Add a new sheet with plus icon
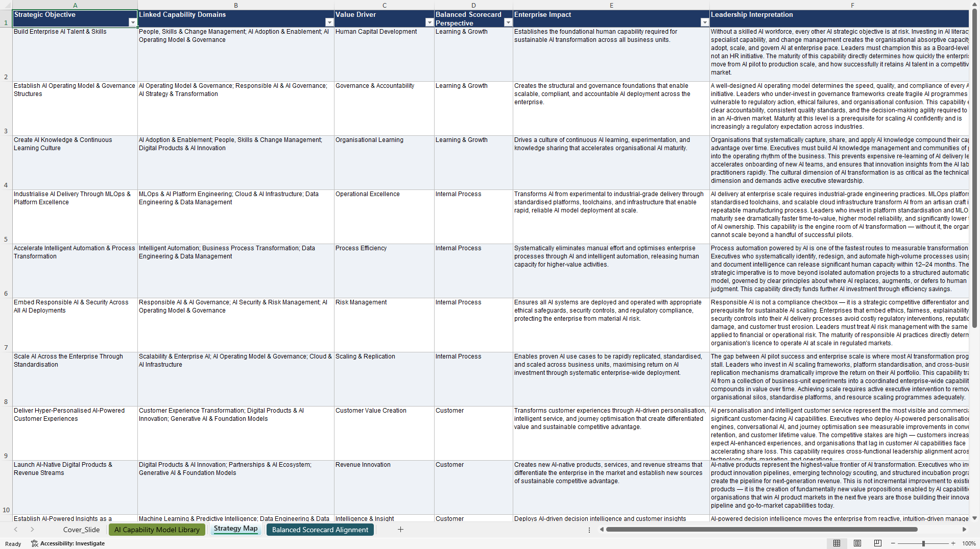 [x=400, y=530]
